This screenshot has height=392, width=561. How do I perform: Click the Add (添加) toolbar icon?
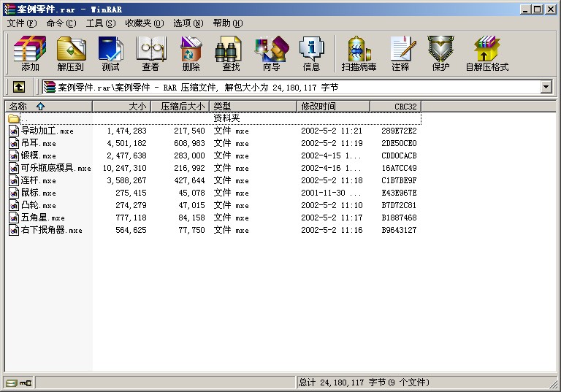30,53
